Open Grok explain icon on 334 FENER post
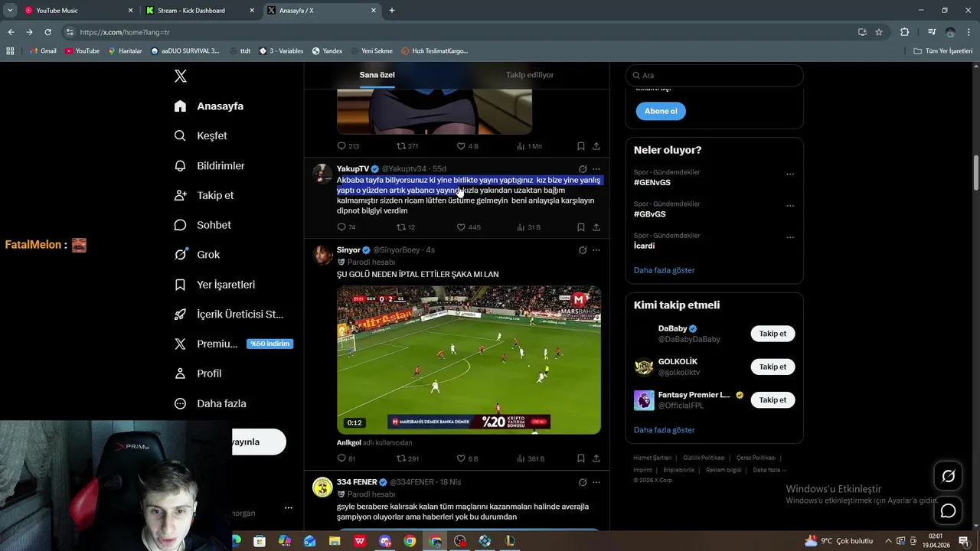 [583, 482]
